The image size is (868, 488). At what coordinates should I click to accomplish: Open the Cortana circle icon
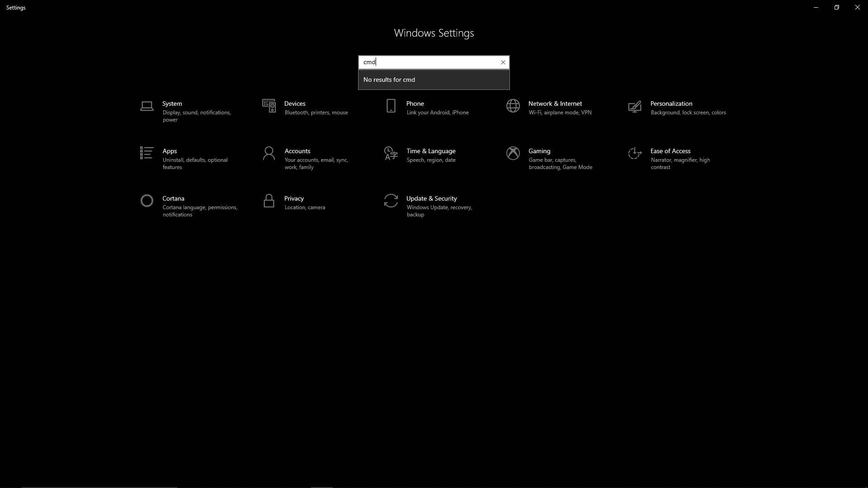coord(146,201)
